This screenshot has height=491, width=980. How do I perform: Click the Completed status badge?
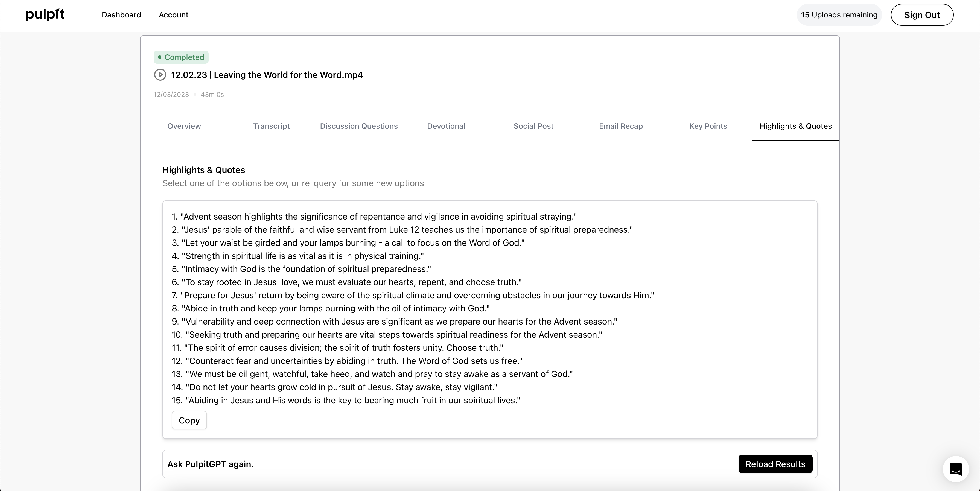tap(181, 57)
